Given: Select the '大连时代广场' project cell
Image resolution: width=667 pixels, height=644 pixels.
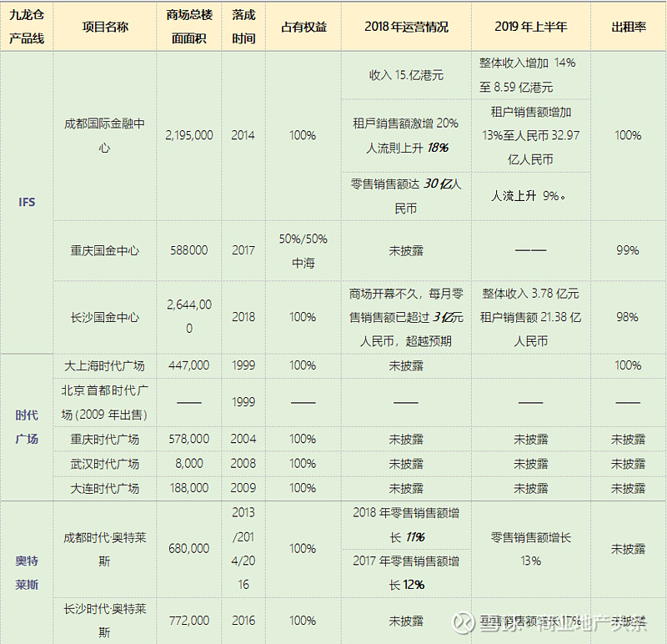Looking at the screenshot, I should pos(105,488).
